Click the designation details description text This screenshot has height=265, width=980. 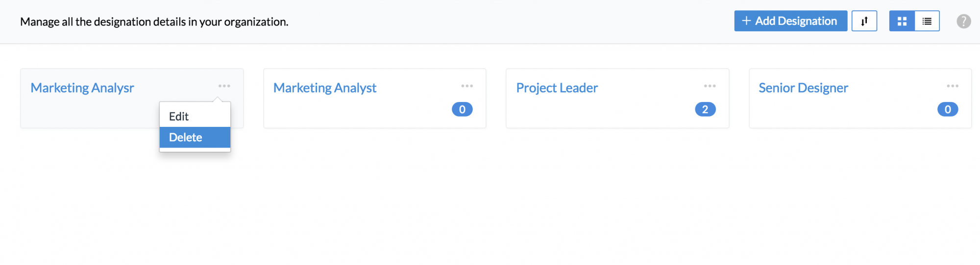click(154, 22)
